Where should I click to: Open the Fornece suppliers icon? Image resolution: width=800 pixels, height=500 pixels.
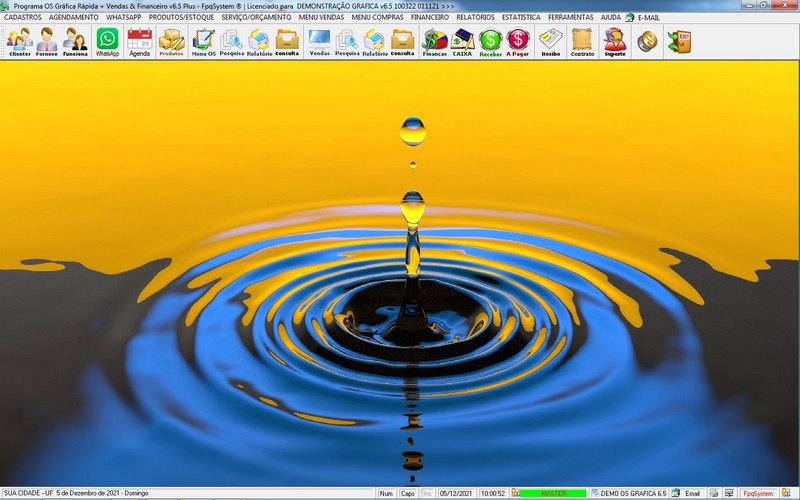pyautogui.click(x=46, y=42)
